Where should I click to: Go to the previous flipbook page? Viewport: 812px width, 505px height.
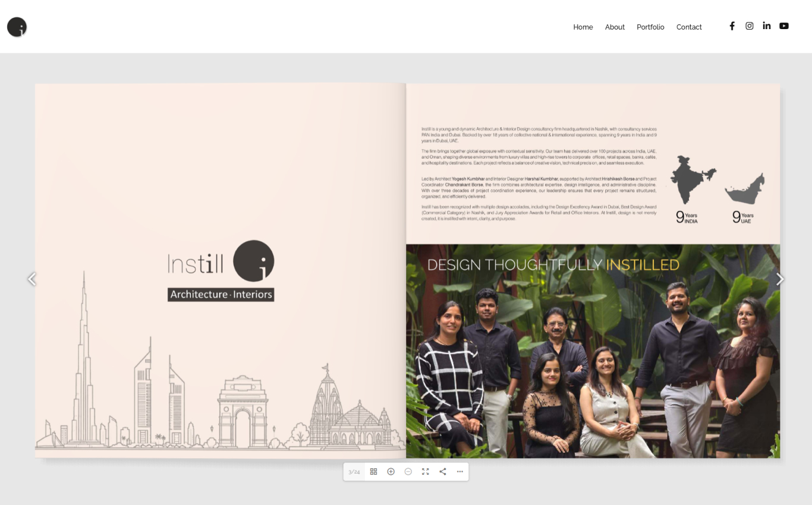coord(32,279)
